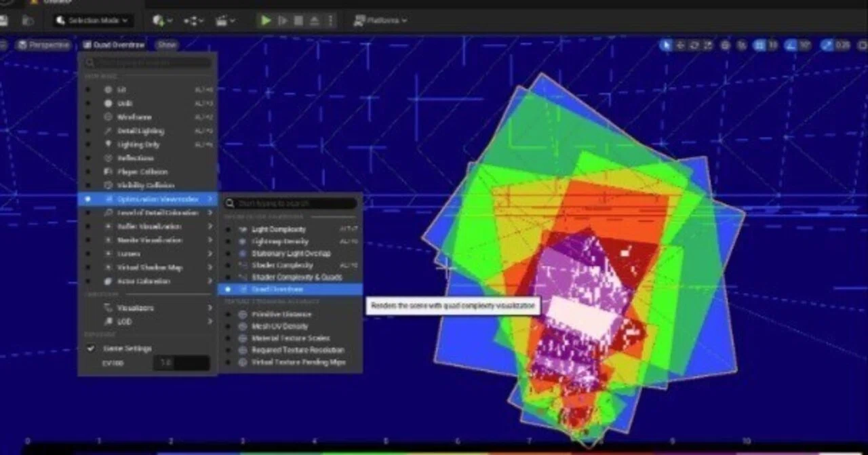Select the Detail Lighting view mode
The height and width of the screenshot is (455, 868).
pos(147,130)
